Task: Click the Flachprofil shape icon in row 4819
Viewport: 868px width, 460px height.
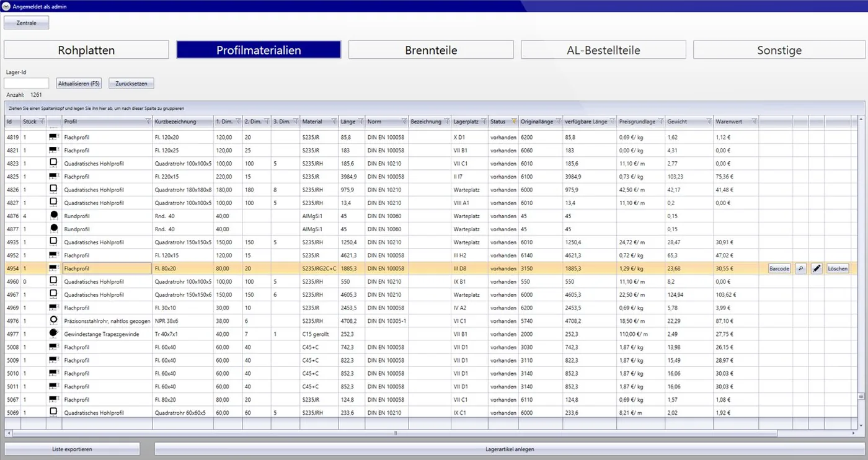Action: 53,137
